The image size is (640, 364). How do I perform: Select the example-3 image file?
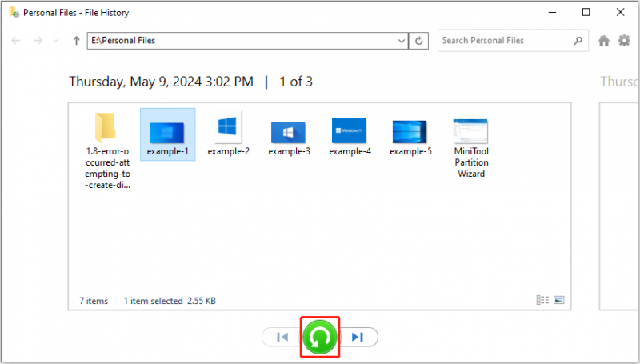coord(289,138)
